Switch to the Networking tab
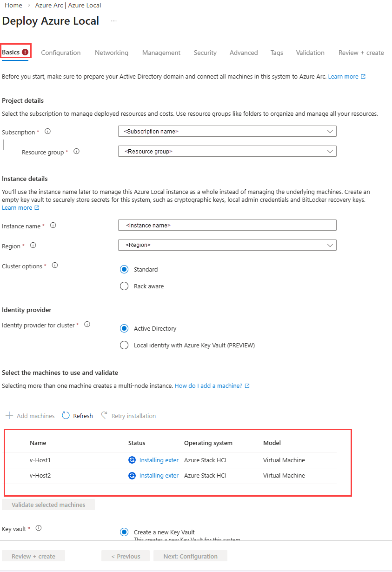 [112, 53]
